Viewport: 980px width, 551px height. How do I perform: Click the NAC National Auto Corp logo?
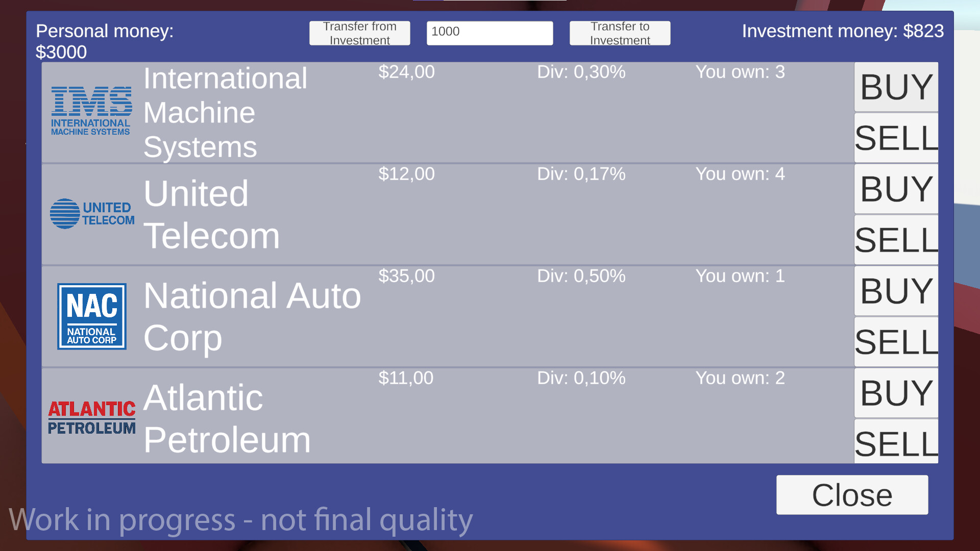(x=91, y=316)
